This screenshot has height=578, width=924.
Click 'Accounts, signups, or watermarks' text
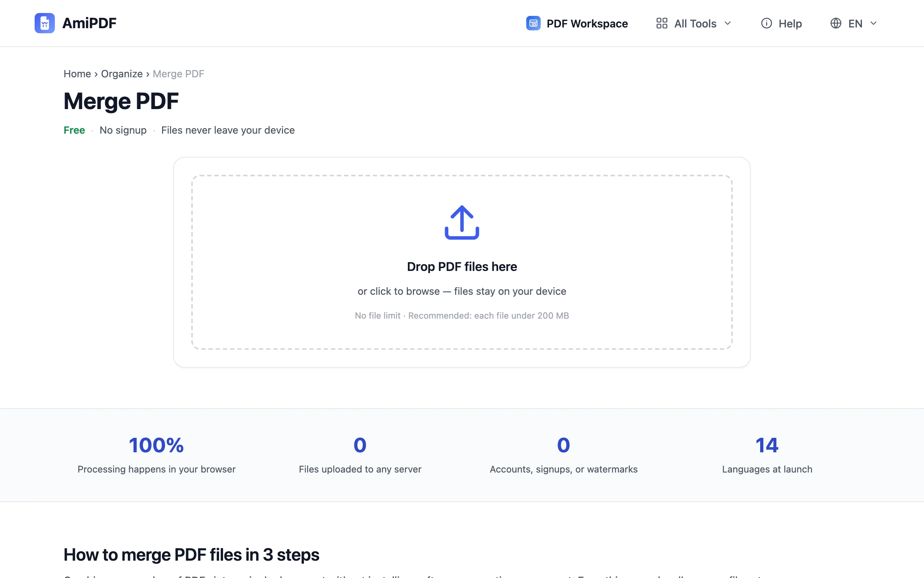563,469
